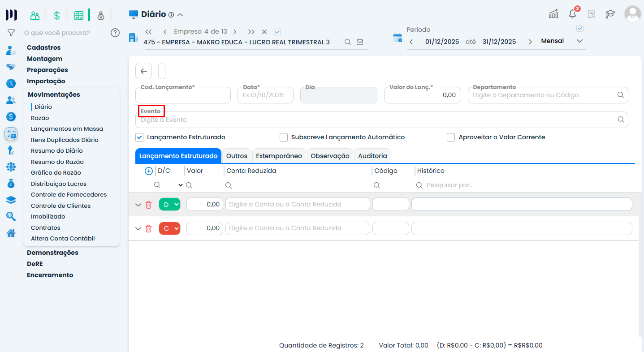
Task: Click the back arrow button above the form
Action: click(x=144, y=71)
